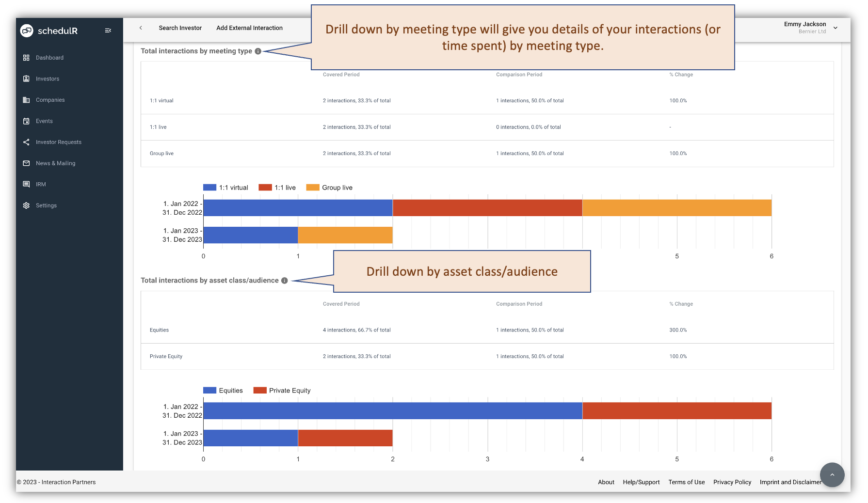Open the IRM panel icon
Screen dimensions: 868x503
pos(27,184)
